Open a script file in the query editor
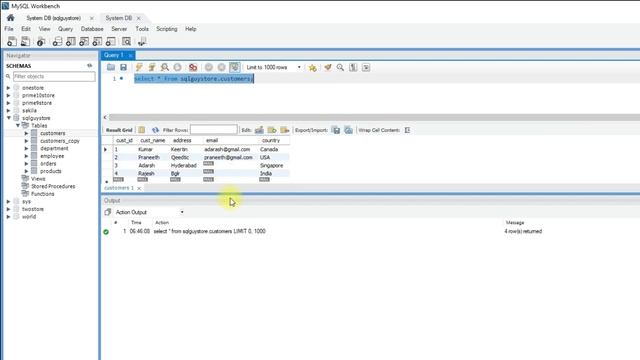The image size is (640, 360). [x=111, y=67]
